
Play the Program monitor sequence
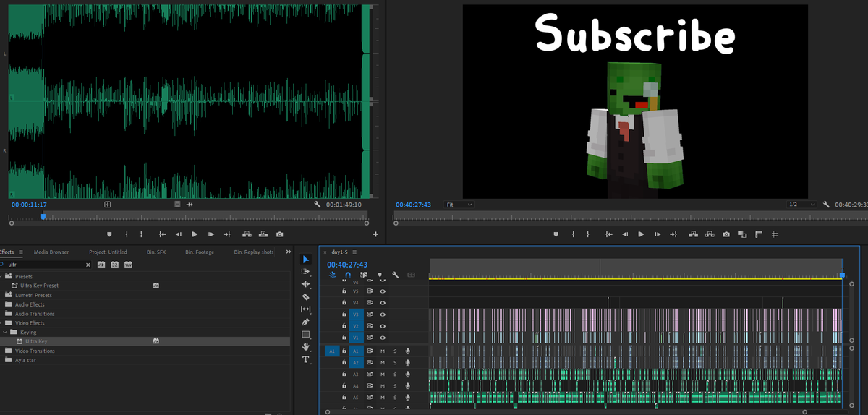[641, 234]
